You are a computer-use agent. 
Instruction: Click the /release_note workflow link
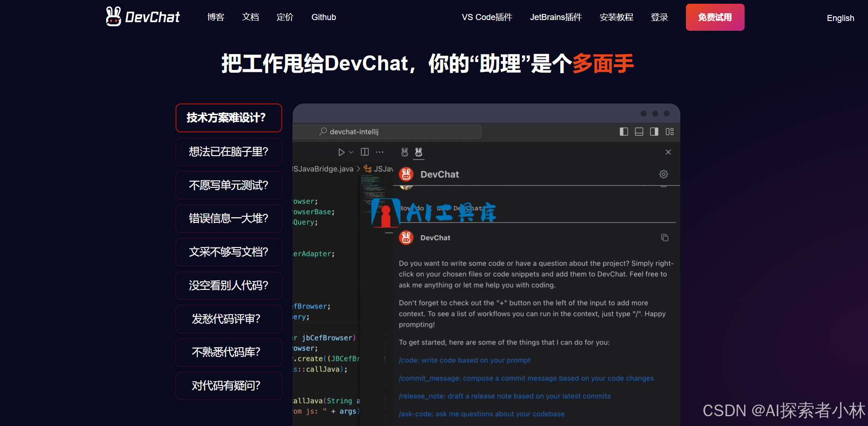[505, 396]
